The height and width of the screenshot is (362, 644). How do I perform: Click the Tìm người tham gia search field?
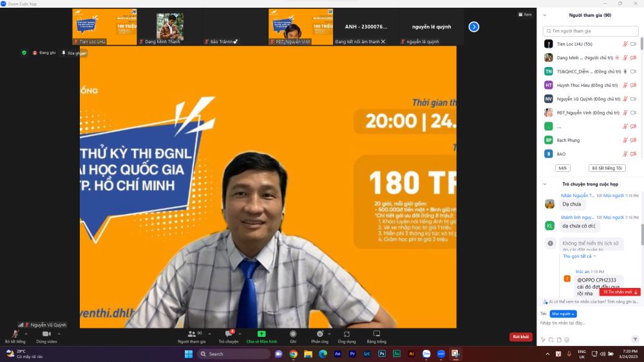click(591, 31)
